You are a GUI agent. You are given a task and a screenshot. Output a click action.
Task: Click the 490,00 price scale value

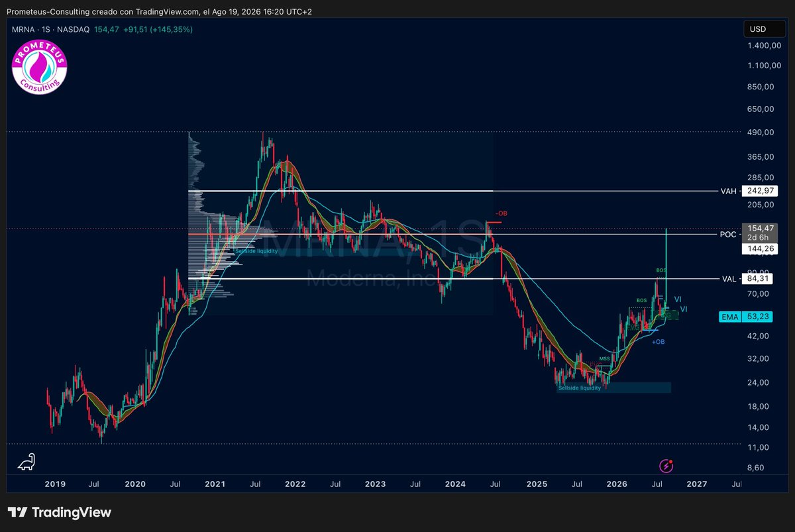(759, 133)
